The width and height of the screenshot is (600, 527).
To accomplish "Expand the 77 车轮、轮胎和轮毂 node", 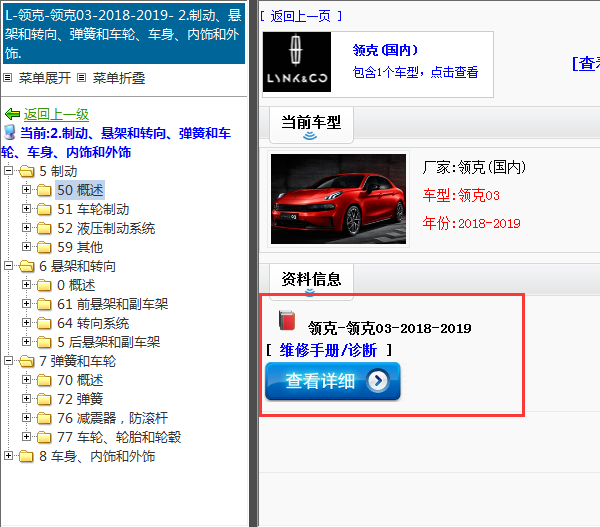I will pyautogui.click(x=26, y=436).
